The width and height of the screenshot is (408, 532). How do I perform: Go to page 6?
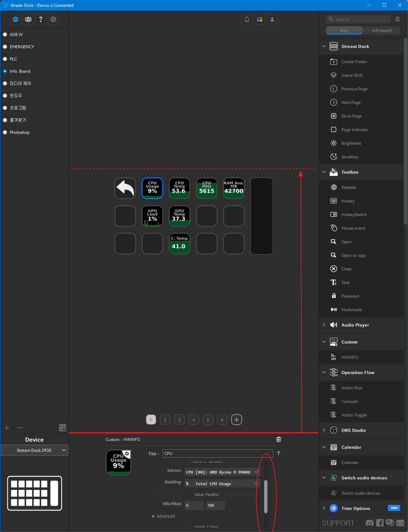(222, 420)
